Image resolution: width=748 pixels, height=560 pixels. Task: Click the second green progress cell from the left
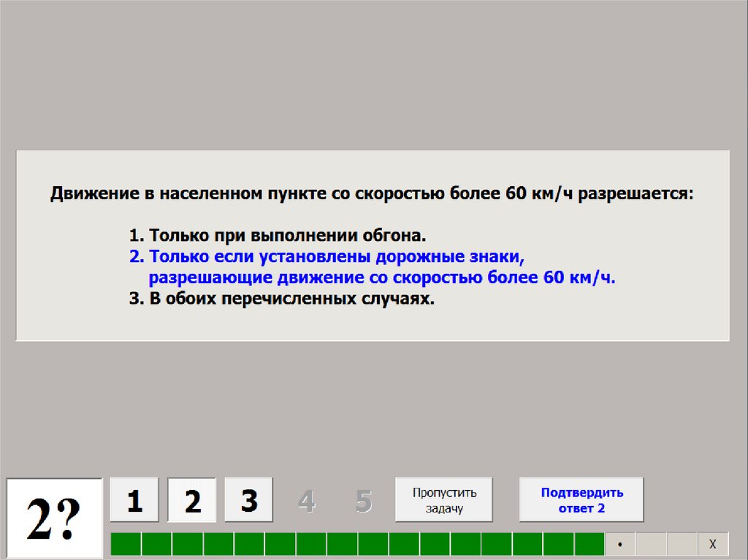(x=156, y=545)
